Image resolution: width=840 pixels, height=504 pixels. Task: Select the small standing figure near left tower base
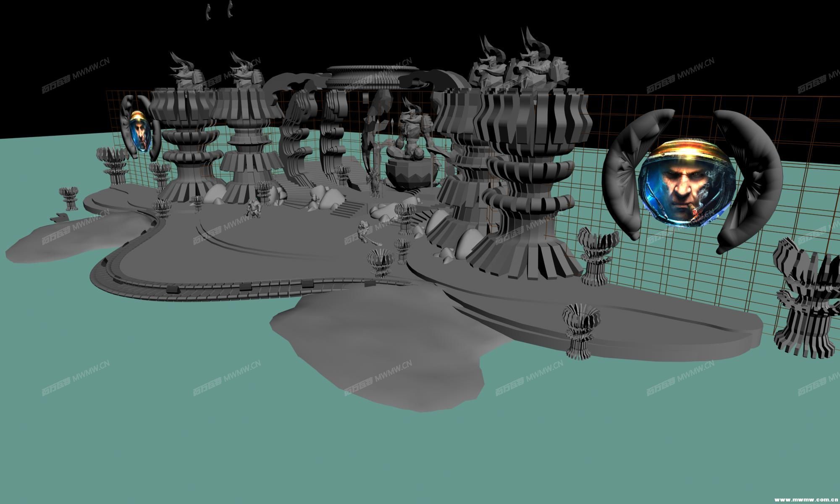click(x=253, y=209)
